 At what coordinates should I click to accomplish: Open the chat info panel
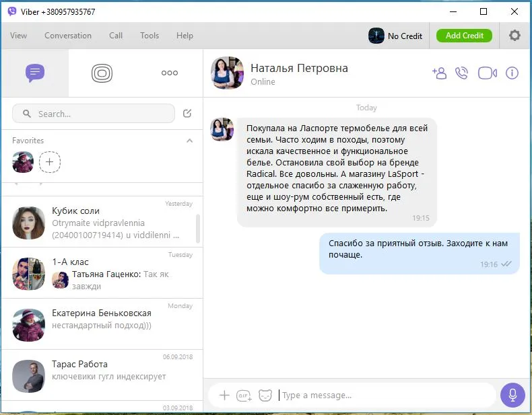(512, 73)
